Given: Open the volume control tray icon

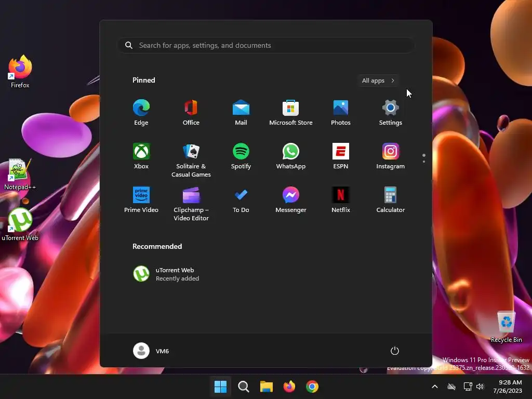Looking at the screenshot, I should tap(480, 387).
